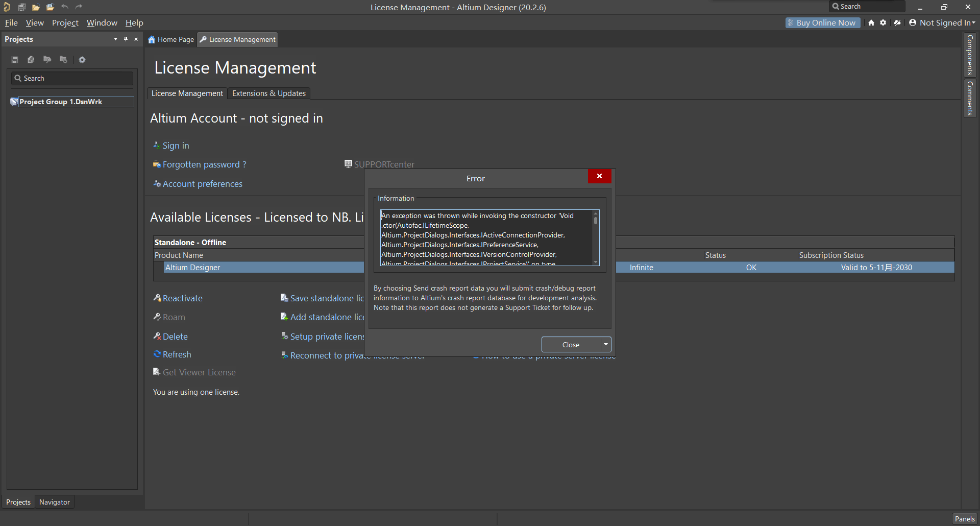Viewport: 980px width, 526px height.
Task: Click the Close button in Error dialog
Action: pos(571,345)
